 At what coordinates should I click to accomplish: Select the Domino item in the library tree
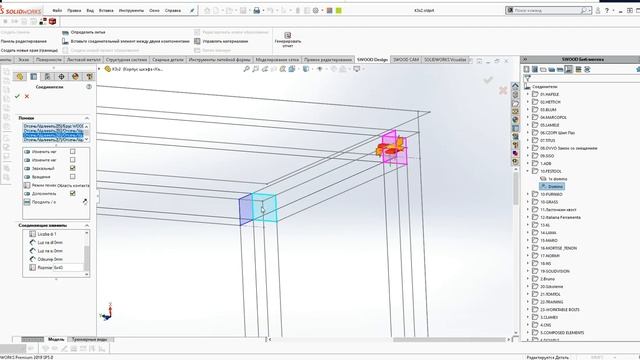click(552, 187)
